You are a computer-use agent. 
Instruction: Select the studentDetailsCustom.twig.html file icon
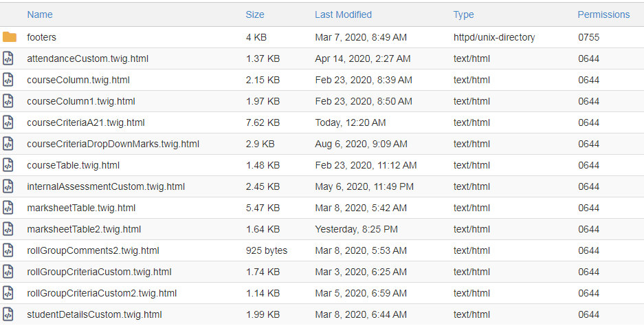(8, 314)
